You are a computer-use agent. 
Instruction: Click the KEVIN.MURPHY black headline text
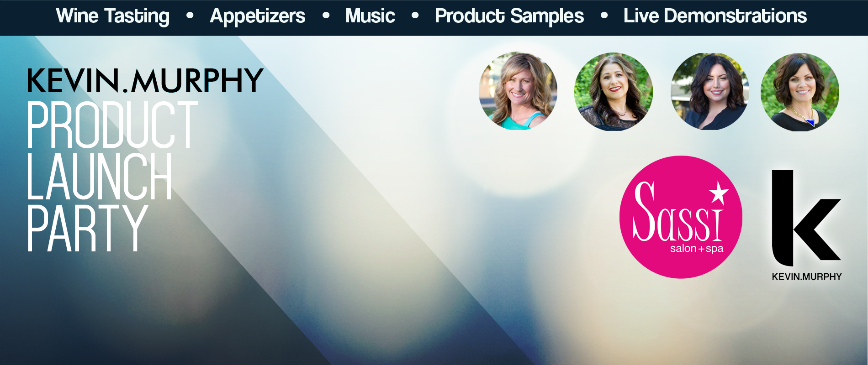pyautogui.click(x=145, y=81)
